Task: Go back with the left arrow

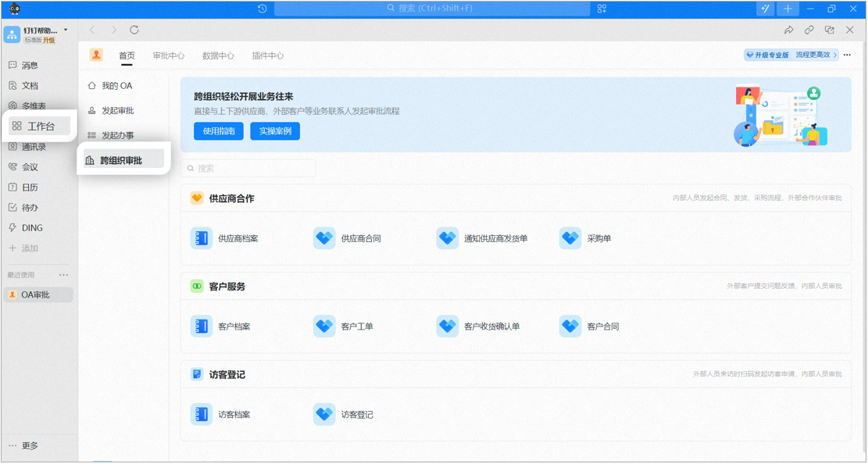Action: (x=92, y=30)
